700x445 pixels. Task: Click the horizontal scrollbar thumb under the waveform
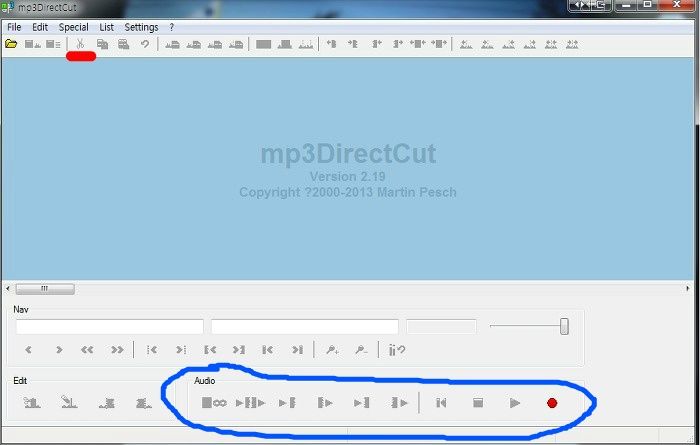click(45, 289)
